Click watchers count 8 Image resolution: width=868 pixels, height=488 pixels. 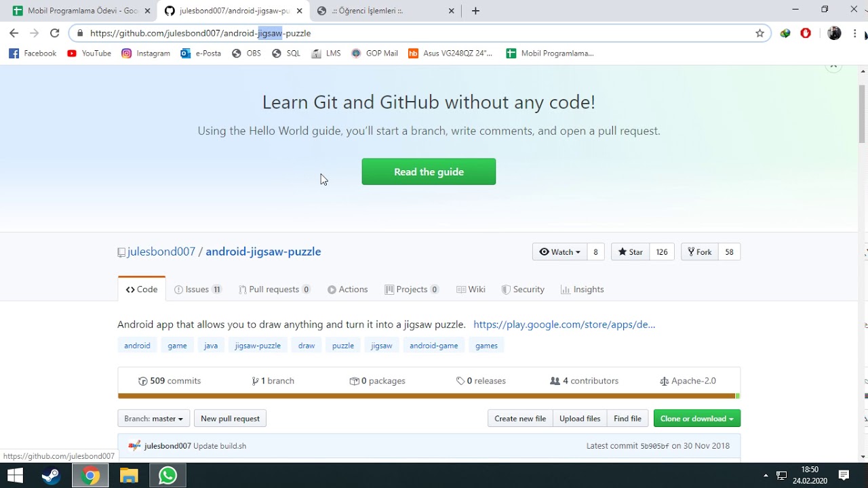tap(595, 252)
